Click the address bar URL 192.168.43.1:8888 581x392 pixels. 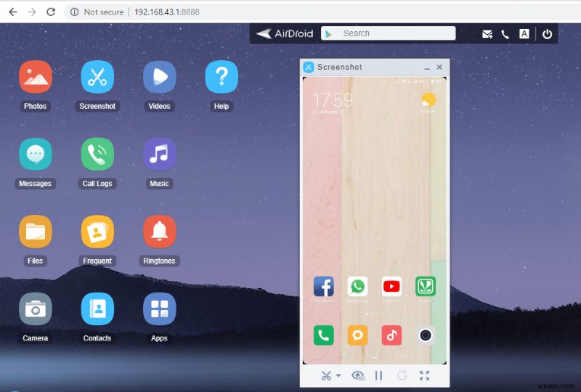[167, 12]
